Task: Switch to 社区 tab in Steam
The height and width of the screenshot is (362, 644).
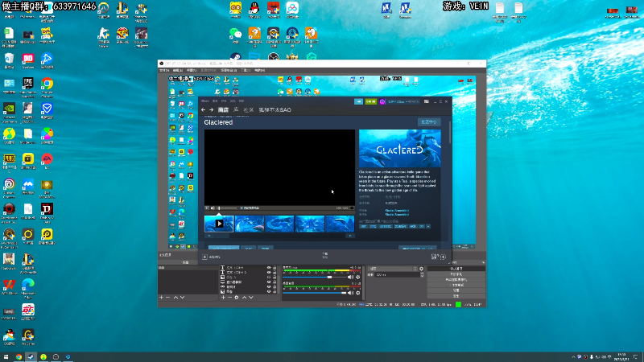Action: [249, 109]
